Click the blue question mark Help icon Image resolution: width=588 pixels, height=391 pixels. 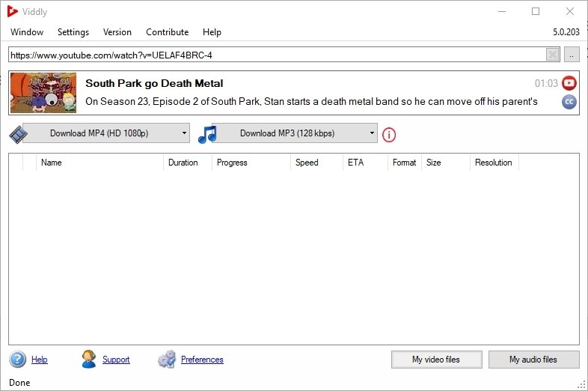pyautogui.click(x=18, y=360)
